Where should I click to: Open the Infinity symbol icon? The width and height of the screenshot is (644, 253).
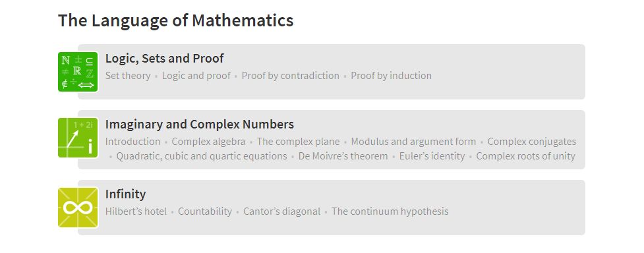pyautogui.click(x=78, y=208)
